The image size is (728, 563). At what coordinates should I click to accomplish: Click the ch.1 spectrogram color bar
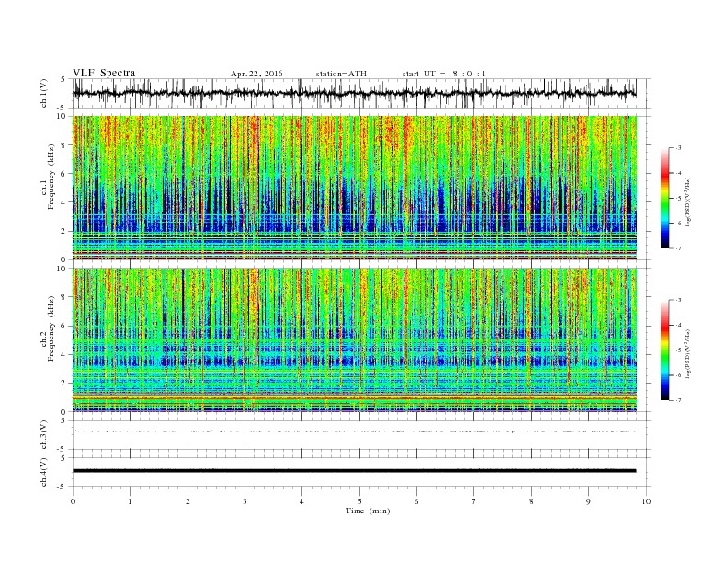pos(665,199)
